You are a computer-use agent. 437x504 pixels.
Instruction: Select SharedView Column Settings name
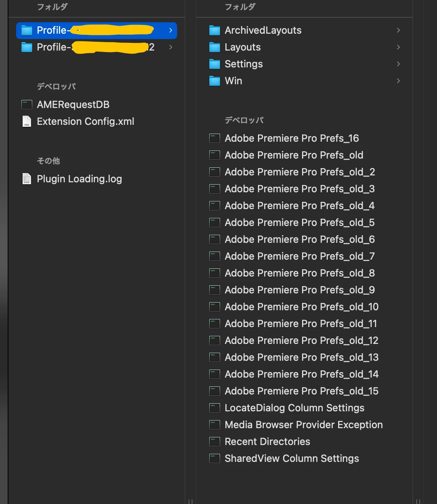pyautogui.click(x=292, y=458)
